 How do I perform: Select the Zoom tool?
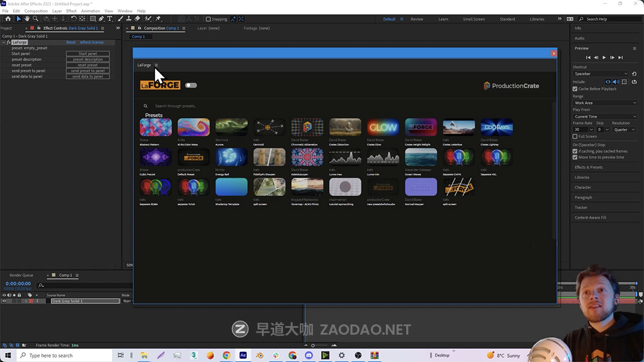[x=35, y=19]
